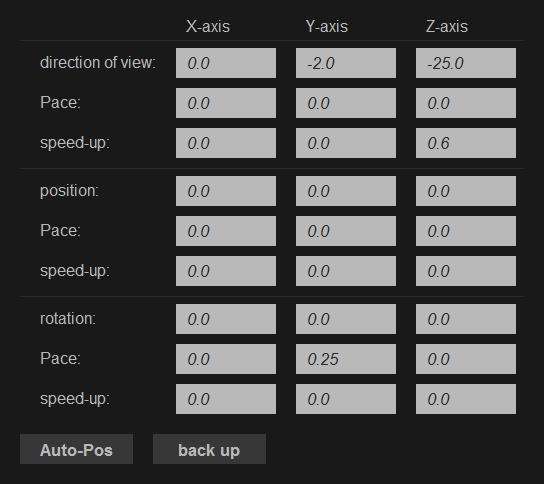Focus the position Z-axis input field

point(466,191)
